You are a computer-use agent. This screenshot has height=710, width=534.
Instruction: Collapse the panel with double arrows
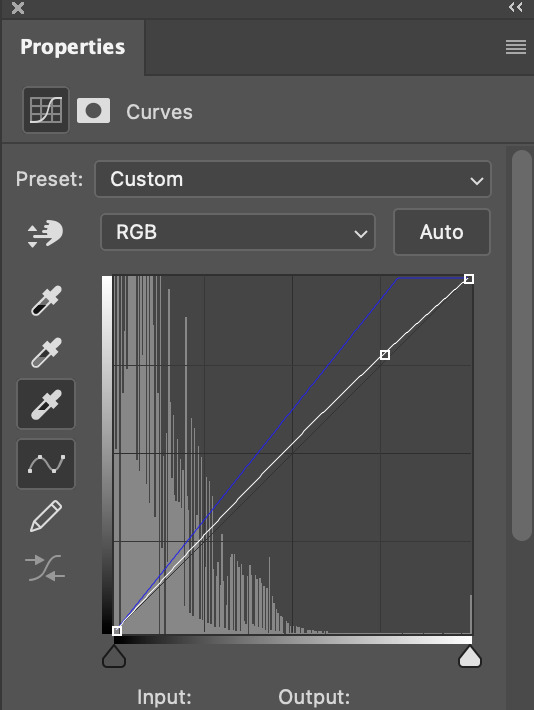point(515,7)
